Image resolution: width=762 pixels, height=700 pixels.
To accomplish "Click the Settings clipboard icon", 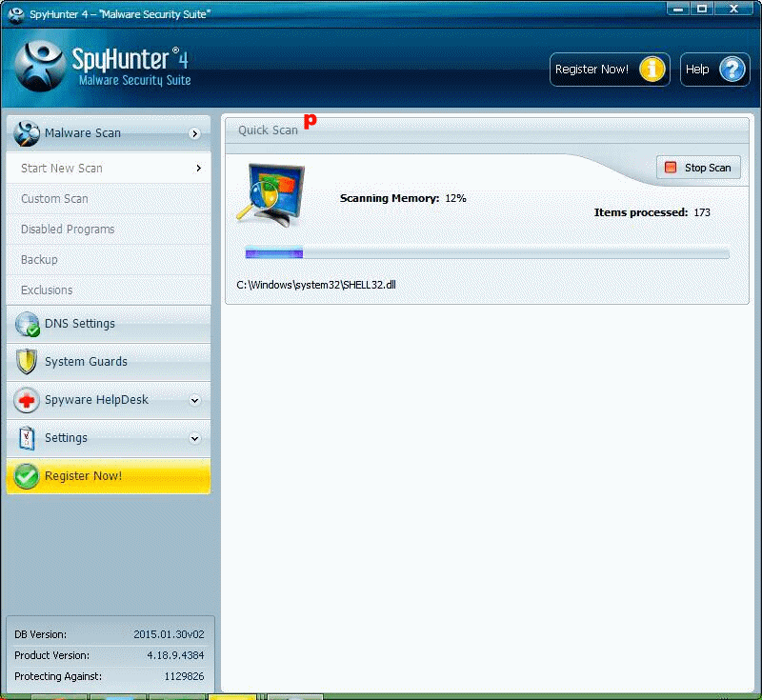I will (x=27, y=438).
